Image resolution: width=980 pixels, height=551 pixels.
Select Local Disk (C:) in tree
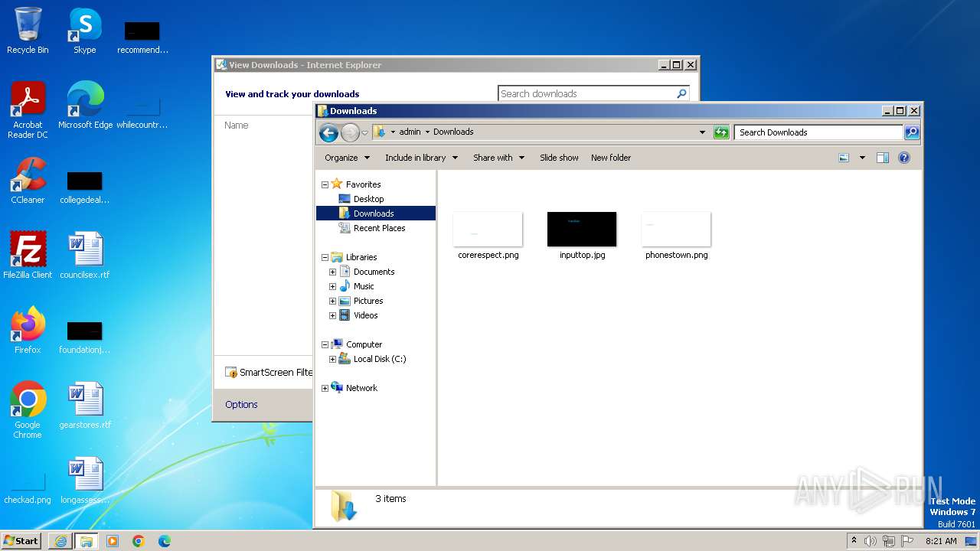[379, 359]
